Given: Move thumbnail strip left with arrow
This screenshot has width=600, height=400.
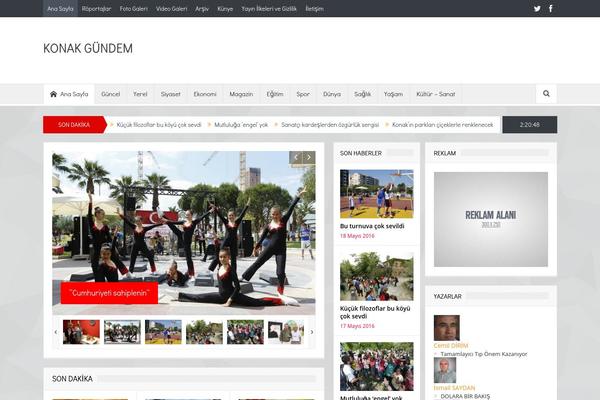Looking at the screenshot, I should tap(56, 332).
